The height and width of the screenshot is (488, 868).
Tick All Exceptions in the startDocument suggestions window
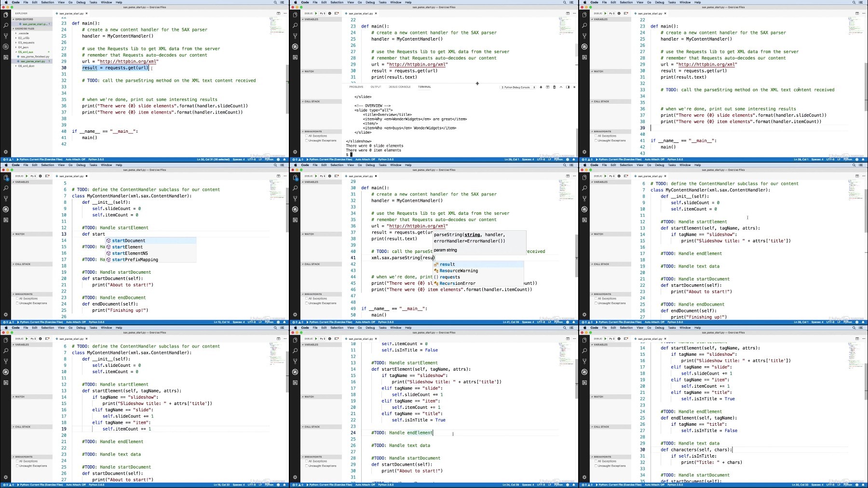(x=17, y=299)
